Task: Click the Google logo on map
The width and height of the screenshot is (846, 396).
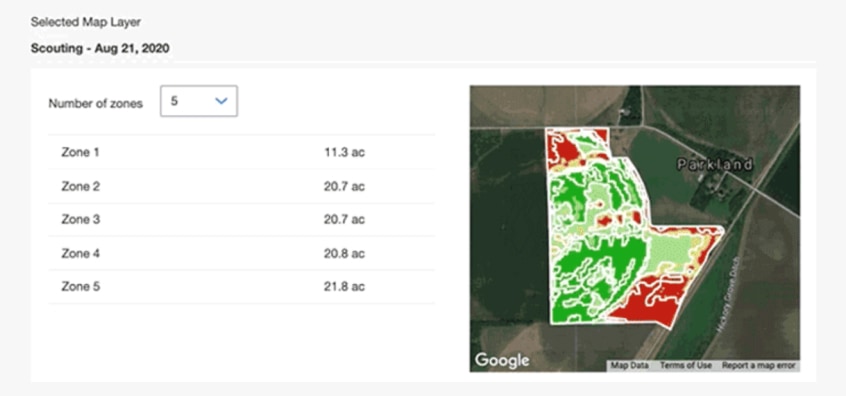Action: pos(502,360)
